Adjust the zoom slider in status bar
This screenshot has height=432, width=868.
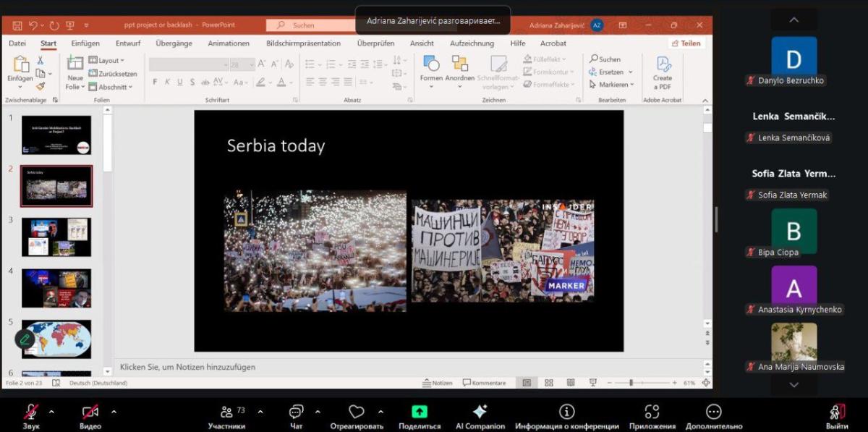631,383
